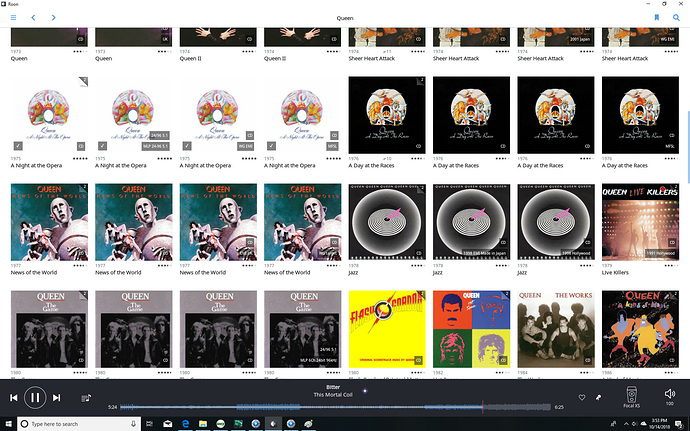Toggle checkbox on WG EMI A Night at the Opera
The width and height of the screenshot is (690, 431).
click(x=187, y=146)
